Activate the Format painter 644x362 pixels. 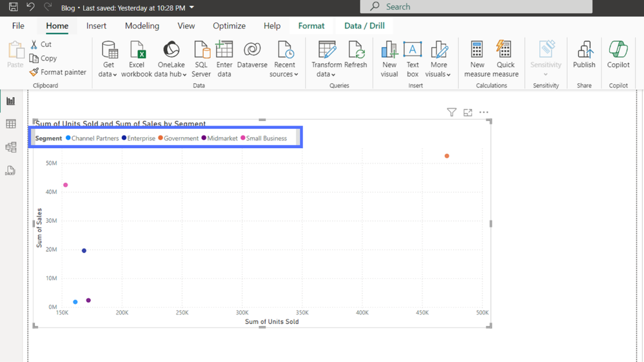pos(58,72)
